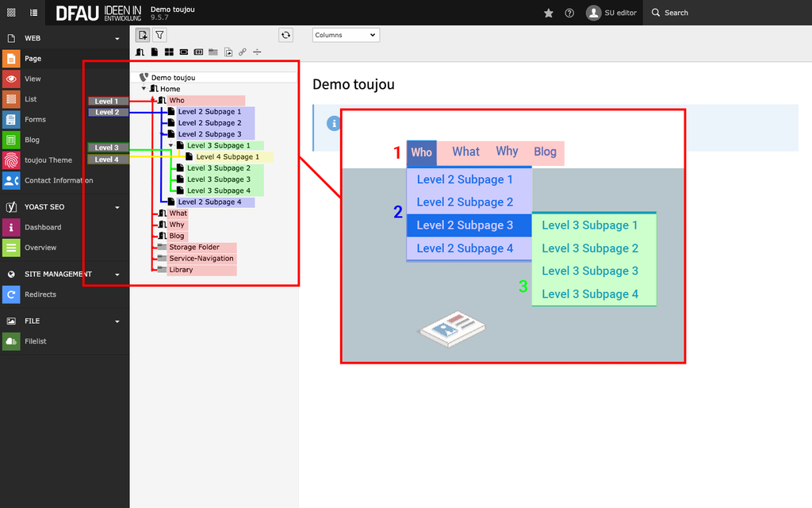This screenshot has height=508, width=812.
Task: Open the SU editor user menu
Action: 611,13
